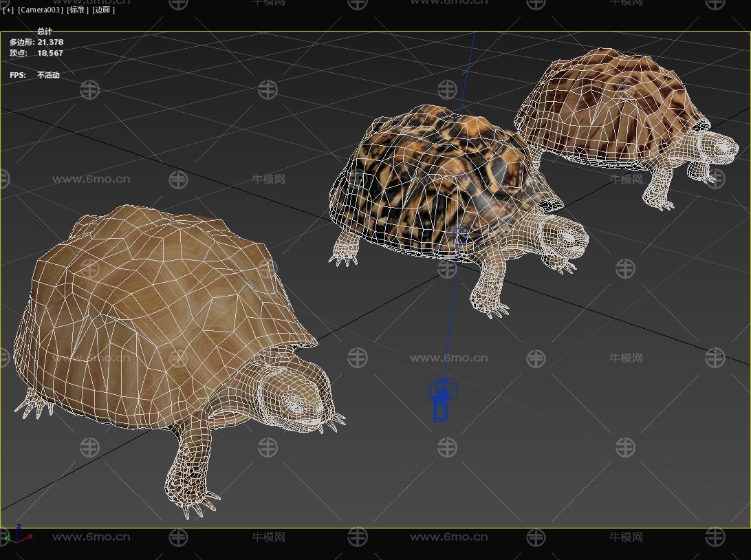Click the head of the tan tortoise
This screenshot has height=560, width=751.
click(296, 396)
